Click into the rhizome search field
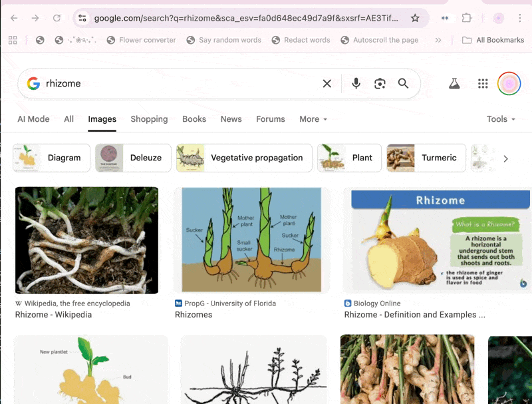Viewport: 532px width, 404px height. 180,83
